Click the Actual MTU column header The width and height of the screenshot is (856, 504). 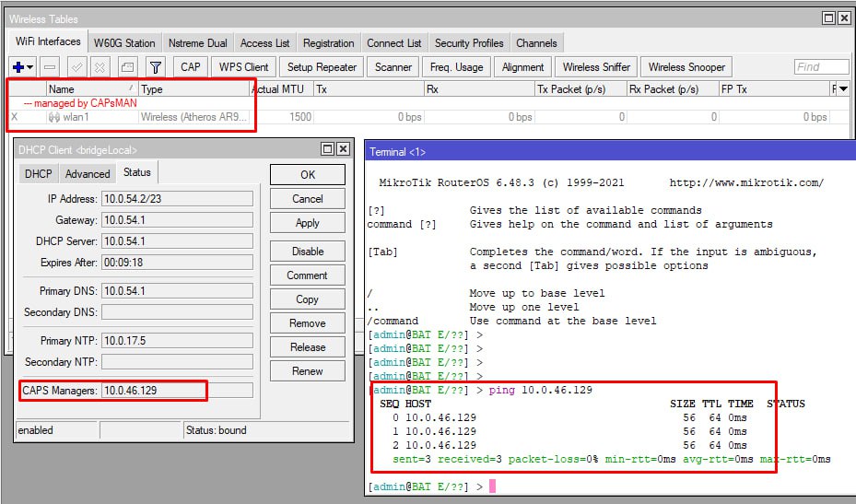tap(282, 88)
